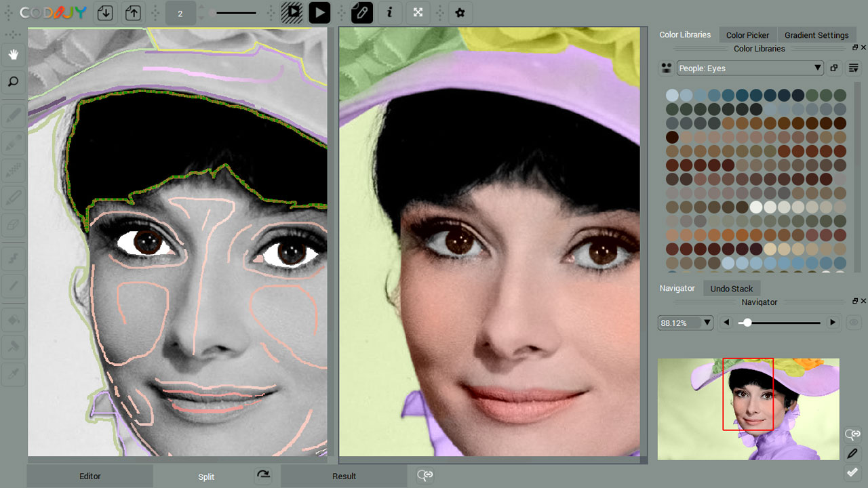Screen dimensions: 868x488
Task: Open the People: Eyes library dropdown
Action: (749, 68)
